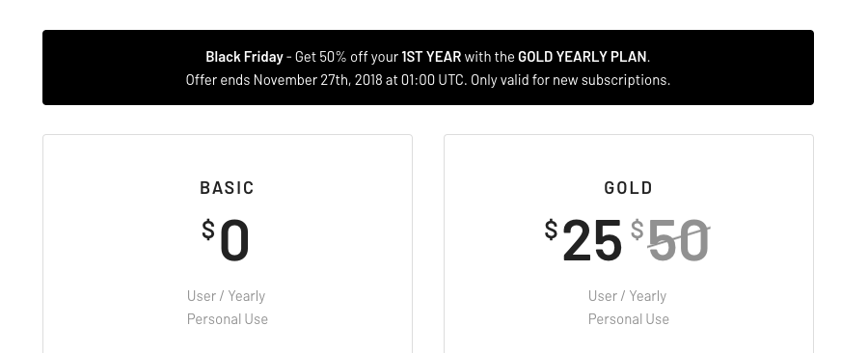Select the GOLD plan heading
The height and width of the screenshot is (353, 868).
pos(628,188)
